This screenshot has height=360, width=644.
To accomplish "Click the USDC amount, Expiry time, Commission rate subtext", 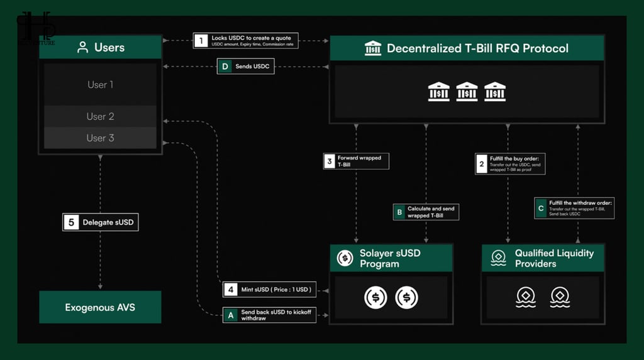I will [252, 45].
